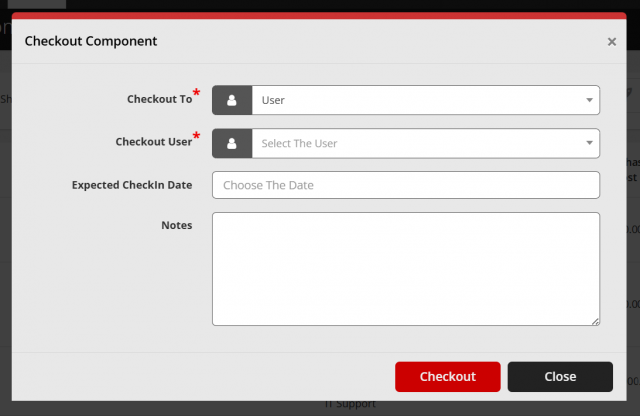This screenshot has width=640, height=416.
Task: Click the Checkout Component dialog title
Action: coord(90,41)
